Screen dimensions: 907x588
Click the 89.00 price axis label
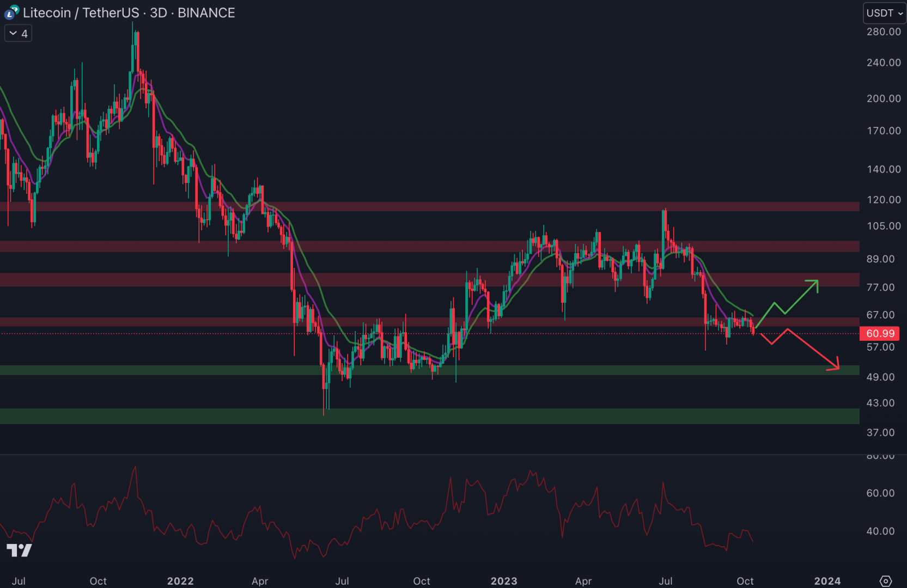[x=880, y=259]
